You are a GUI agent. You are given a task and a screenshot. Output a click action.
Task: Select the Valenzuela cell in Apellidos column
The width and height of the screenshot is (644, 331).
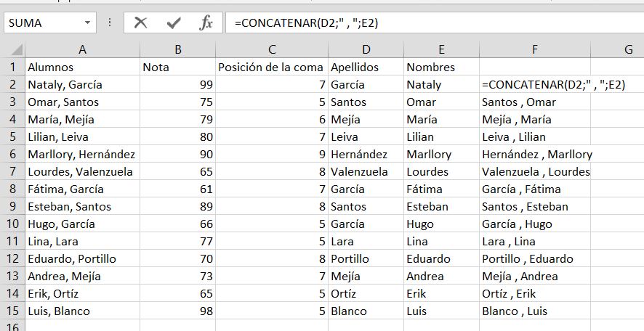coord(365,172)
